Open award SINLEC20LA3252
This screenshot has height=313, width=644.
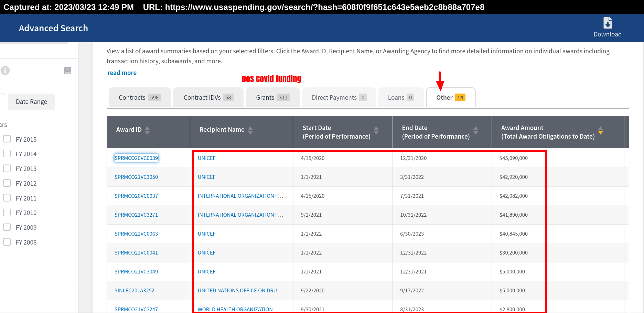click(135, 290)
